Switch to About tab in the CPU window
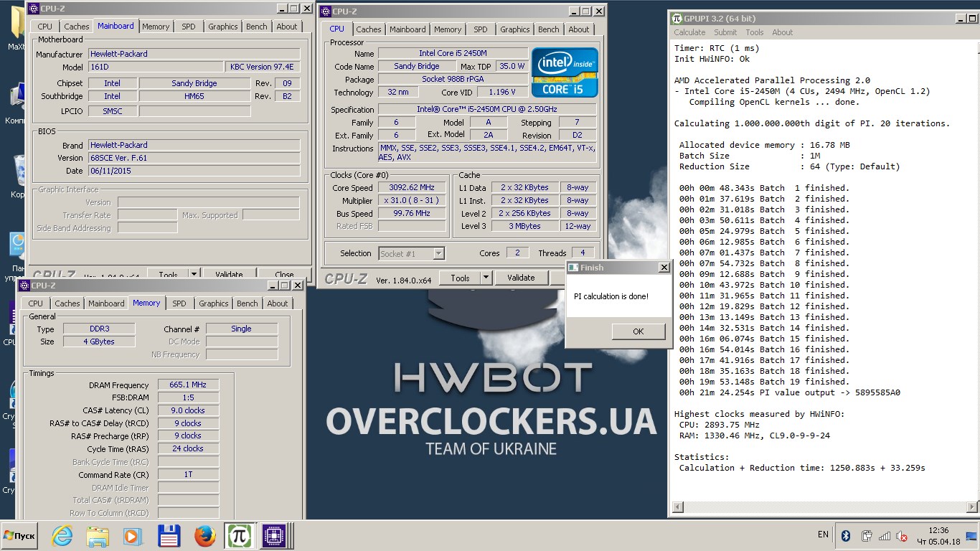The height and width of the screenshot is (551, 980). [579, 29]
